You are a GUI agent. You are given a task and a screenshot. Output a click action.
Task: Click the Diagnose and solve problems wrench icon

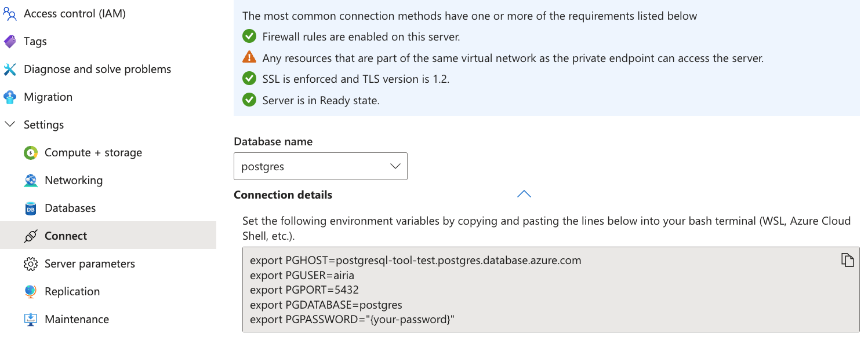pos(10,69)
